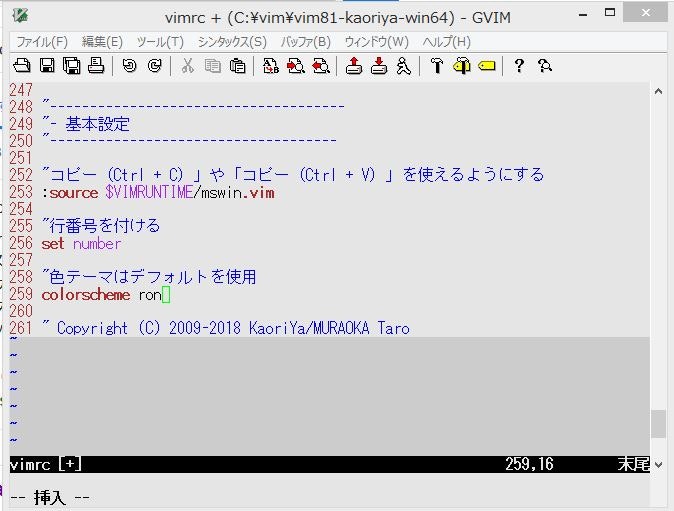Click the word 'number' on line 256

97,244
